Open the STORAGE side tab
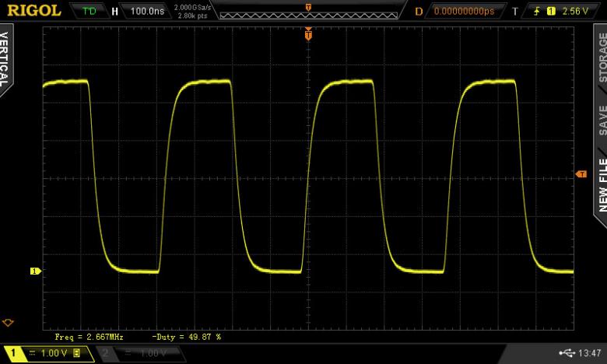Viewport: 607px width, 364px height. 601,56
